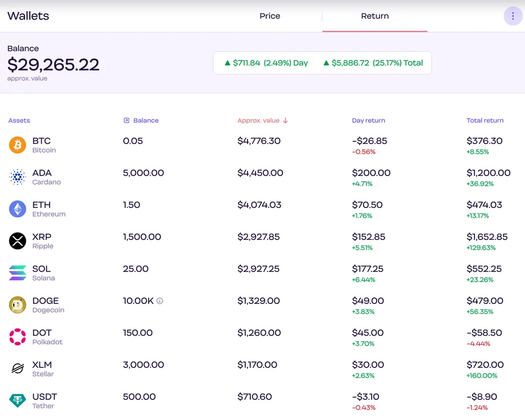Sort by Balance column header
This screenshot has height=420, width=525.
click(146, 120)
